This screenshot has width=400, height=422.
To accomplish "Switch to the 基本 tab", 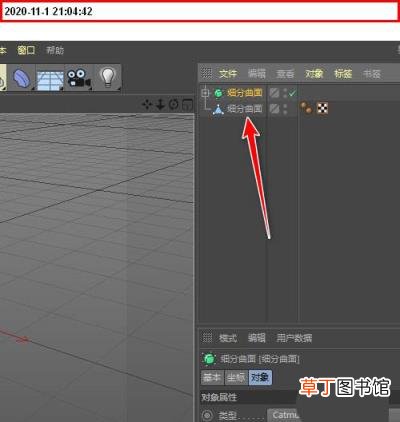I will pyautogui.click(x=212, y=378).
